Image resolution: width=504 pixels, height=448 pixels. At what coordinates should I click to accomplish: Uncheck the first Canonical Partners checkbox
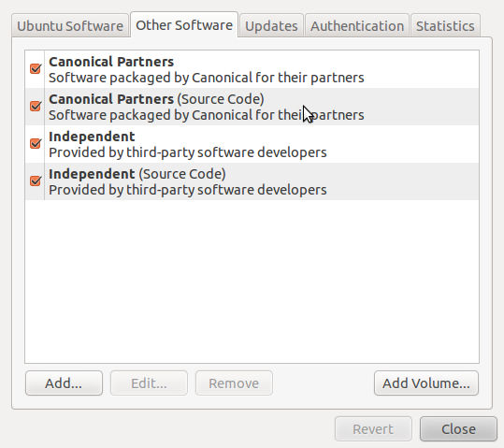click(36, 68)
